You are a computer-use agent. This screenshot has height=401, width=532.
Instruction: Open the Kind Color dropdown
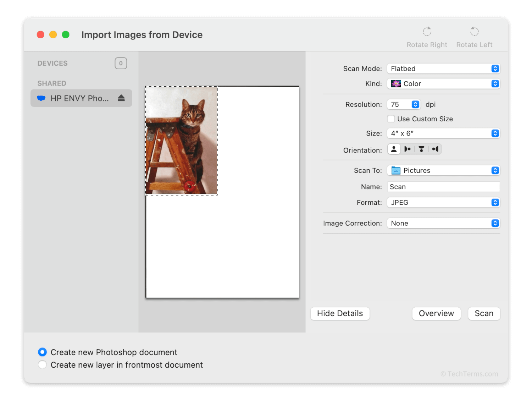pyautogui.click(x=444, y=84)
